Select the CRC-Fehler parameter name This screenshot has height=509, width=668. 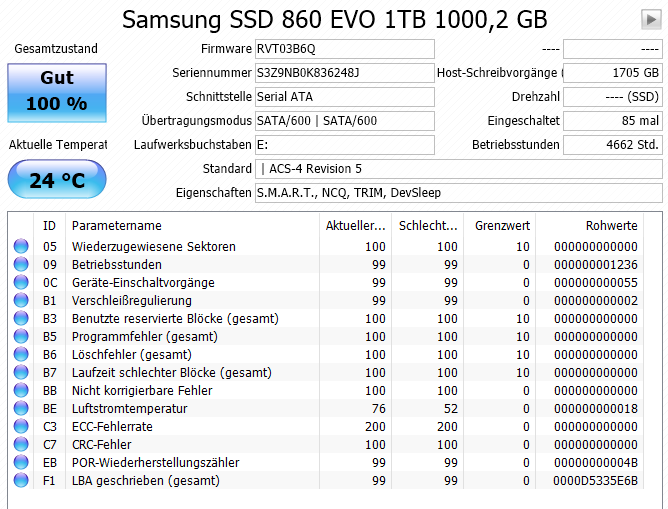[101, 445]
